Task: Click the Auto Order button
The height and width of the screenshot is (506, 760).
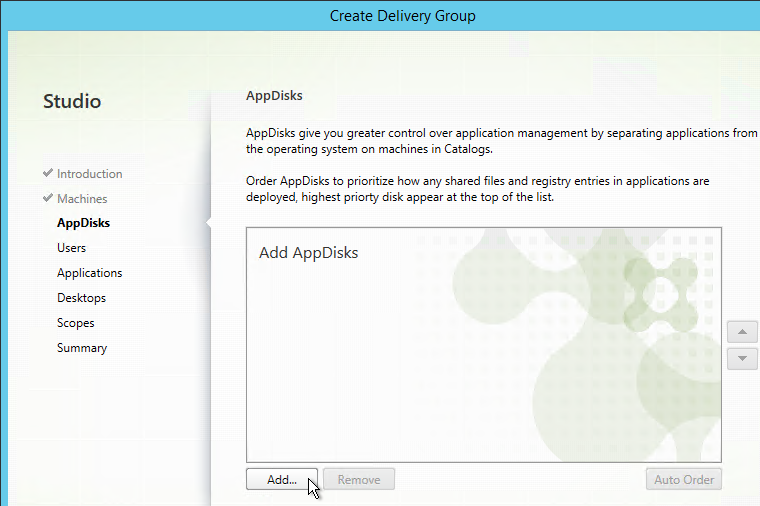Action: tap(683, 479)
